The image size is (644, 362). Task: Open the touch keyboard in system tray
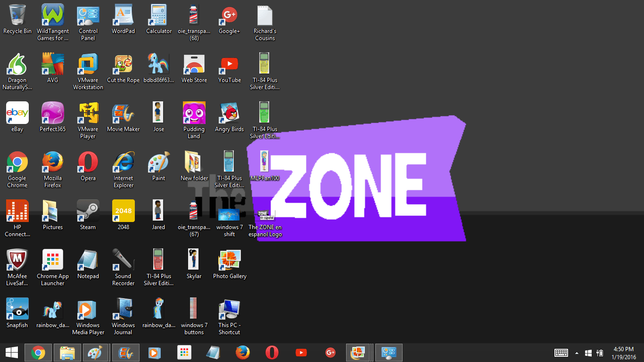[561, 353]
